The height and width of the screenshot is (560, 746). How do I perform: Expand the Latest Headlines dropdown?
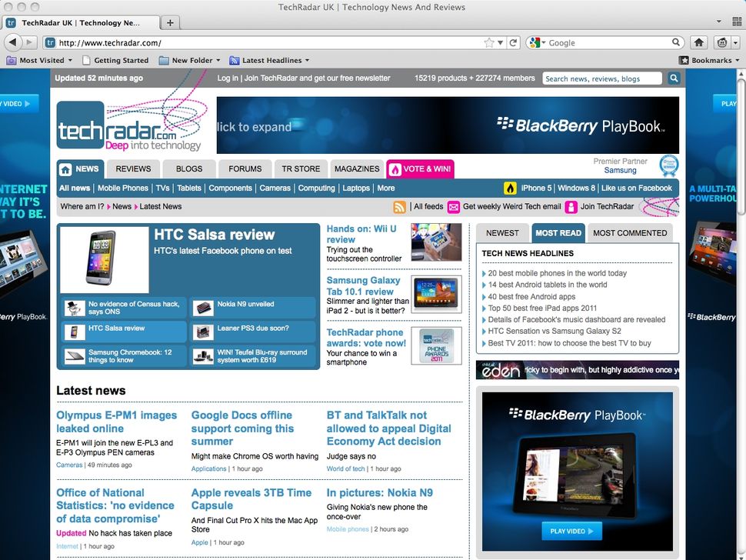click(268, 60)
